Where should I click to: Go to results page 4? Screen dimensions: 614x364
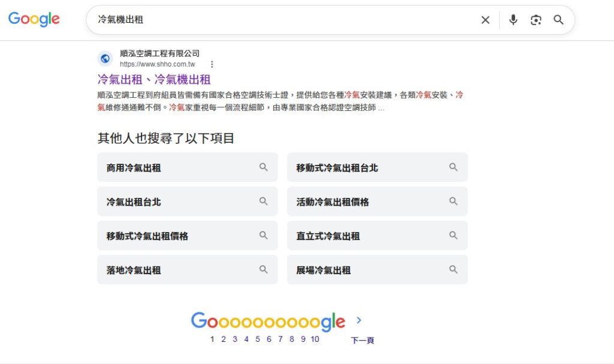coord(246,339)
